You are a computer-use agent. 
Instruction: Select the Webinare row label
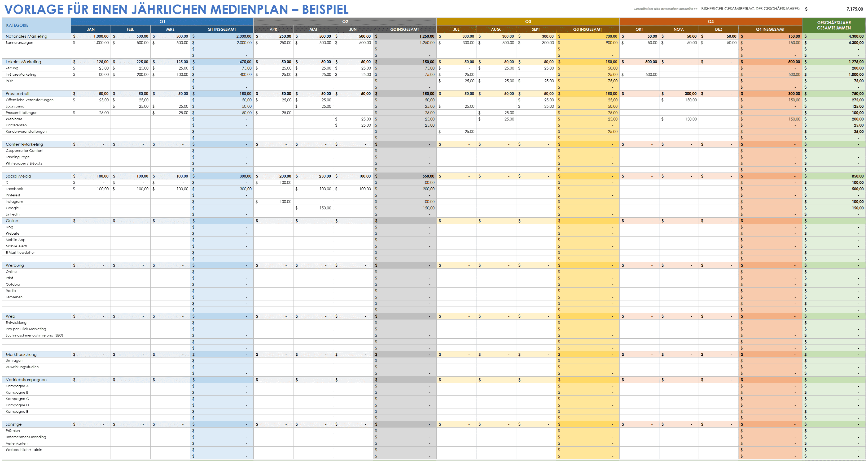[x=14, y=119]
